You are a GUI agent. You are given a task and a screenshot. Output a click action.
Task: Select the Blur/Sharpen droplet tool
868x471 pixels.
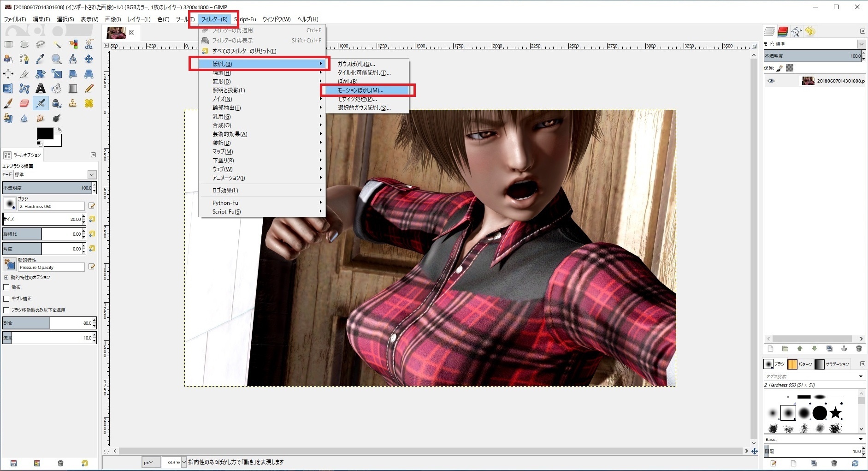[x=24, y=118]
